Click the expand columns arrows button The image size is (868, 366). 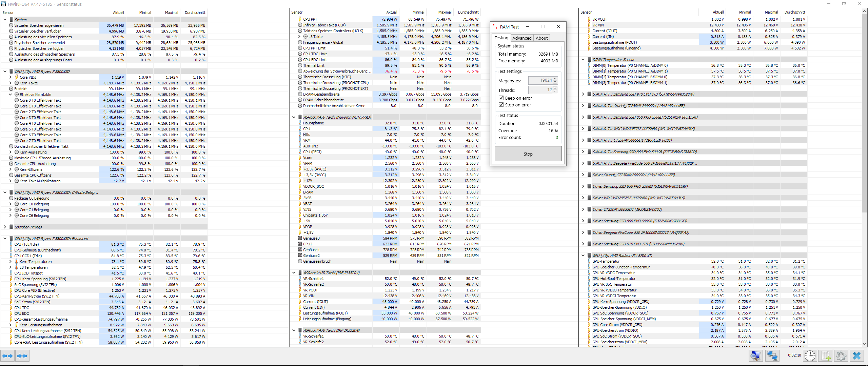7,356
